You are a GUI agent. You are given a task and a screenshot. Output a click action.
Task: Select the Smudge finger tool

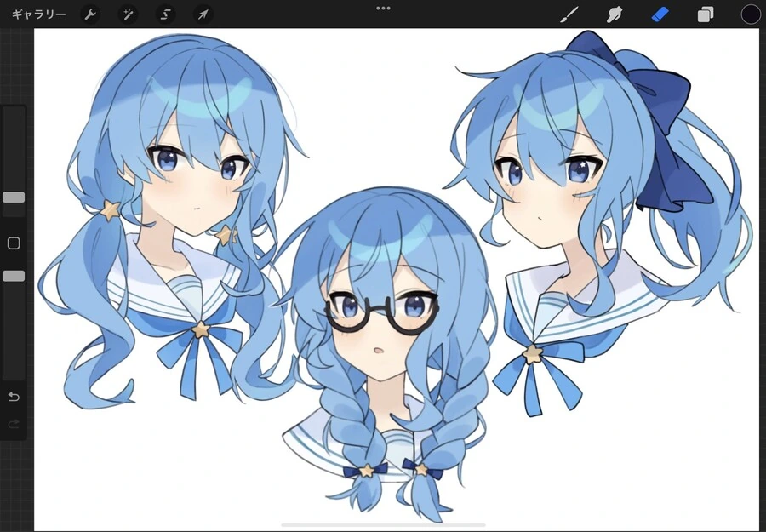click(x=614, y=14)
